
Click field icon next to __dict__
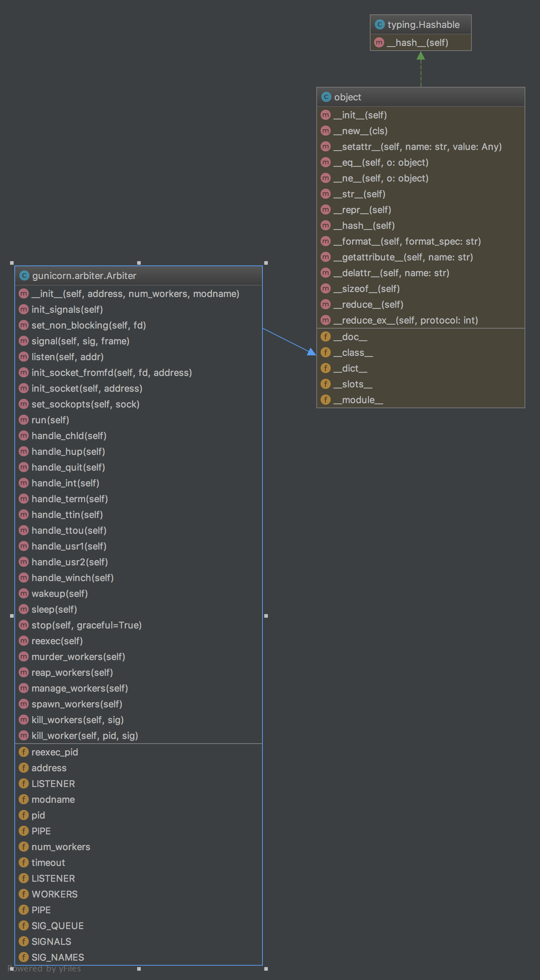coord(326,368)
